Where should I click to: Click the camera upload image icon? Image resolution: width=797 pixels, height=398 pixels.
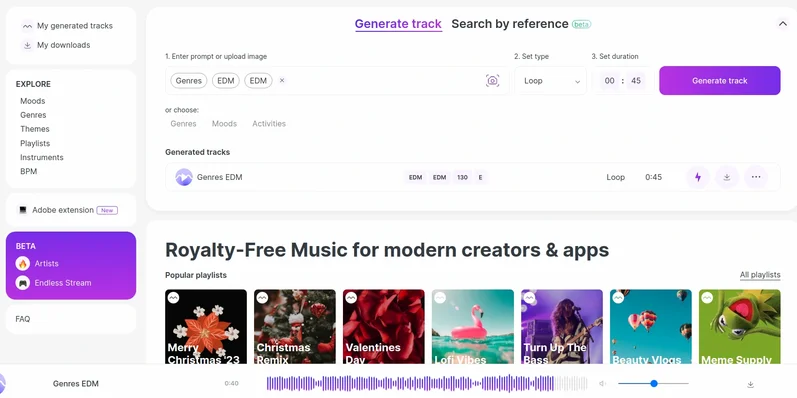(492, 80)
